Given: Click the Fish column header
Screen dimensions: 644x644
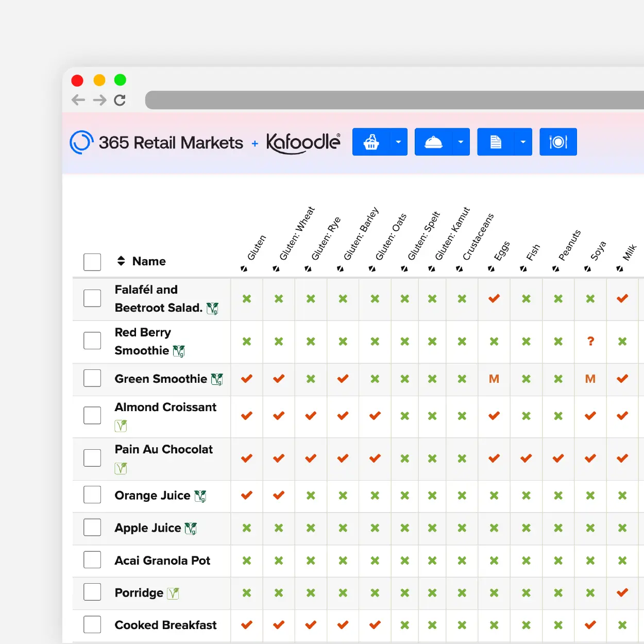Looking at the screenshot, I should 533,252.
